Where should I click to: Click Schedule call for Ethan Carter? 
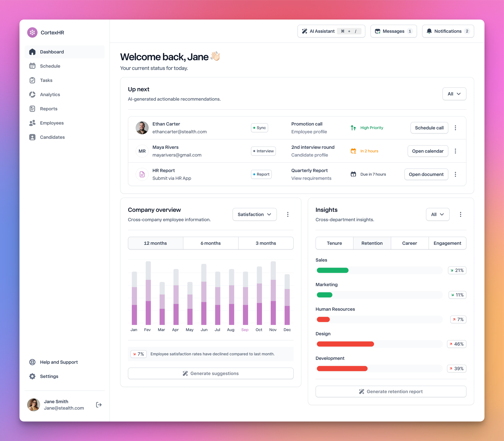(429, 128)
